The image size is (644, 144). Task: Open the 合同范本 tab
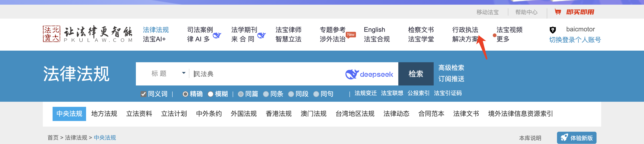click(431, 114)
